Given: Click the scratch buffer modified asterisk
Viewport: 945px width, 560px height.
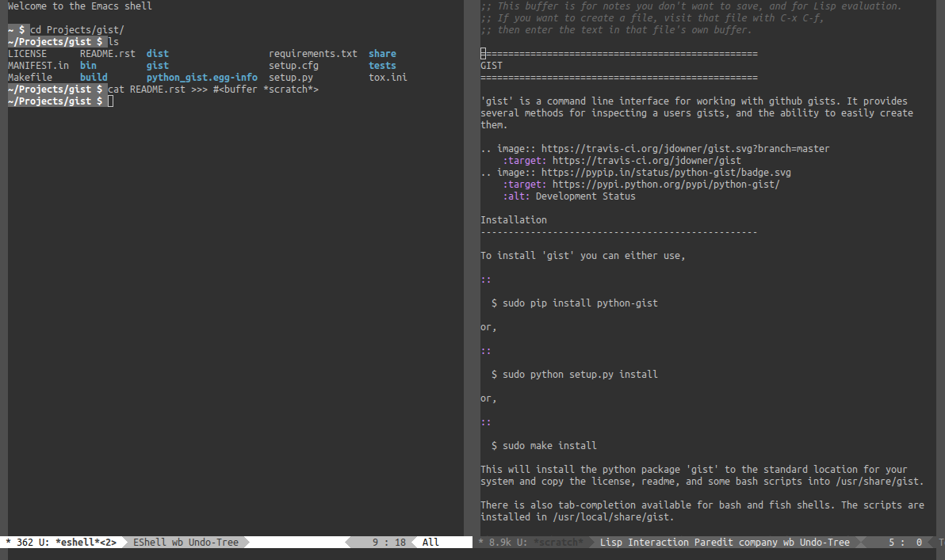Looking at the screenshot, I should click(x=481, y=543).
